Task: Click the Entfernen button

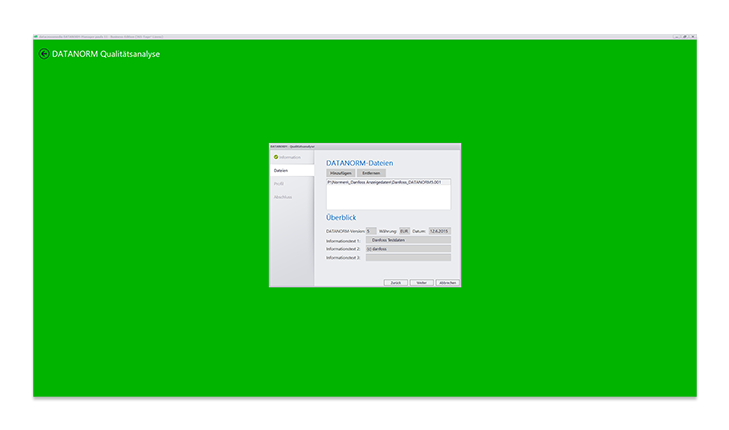Action: coord(371,173)
